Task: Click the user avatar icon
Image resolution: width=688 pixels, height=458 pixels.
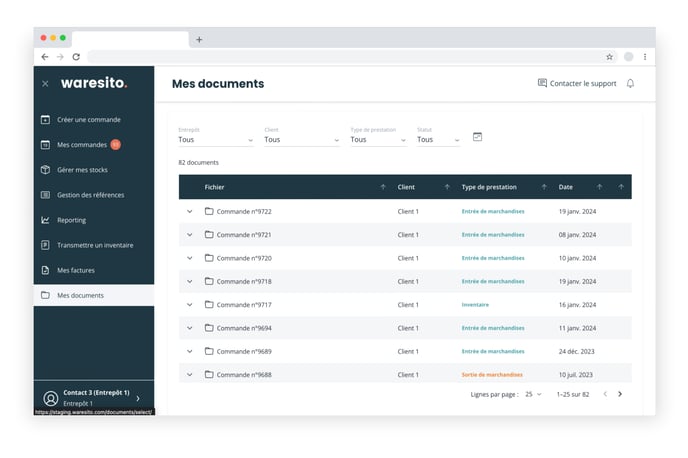Action: (x=51, y=398)
